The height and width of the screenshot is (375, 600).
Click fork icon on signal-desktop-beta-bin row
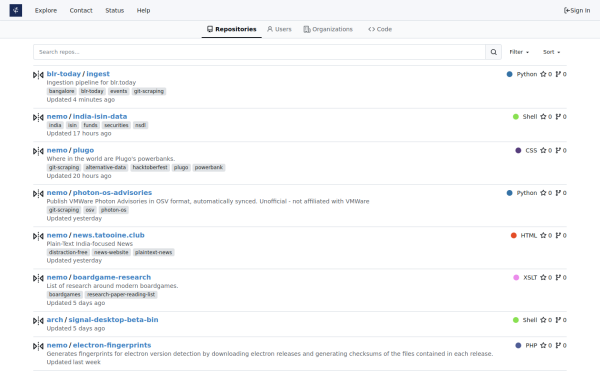tap(558, 320)
